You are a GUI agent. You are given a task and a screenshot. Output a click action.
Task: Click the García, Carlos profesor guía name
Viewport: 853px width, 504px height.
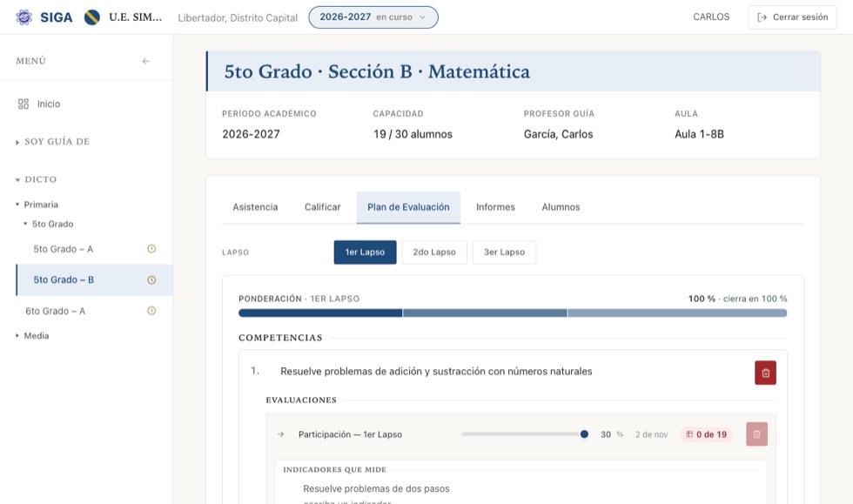pos(558,134)
